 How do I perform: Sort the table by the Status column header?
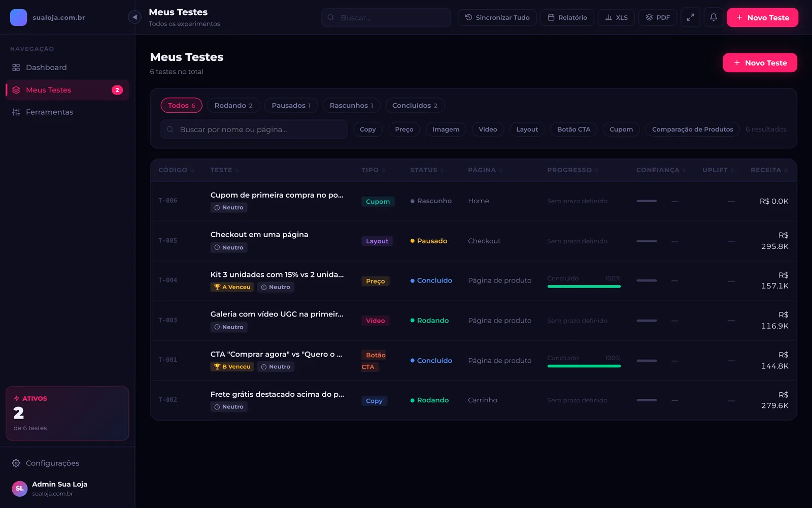pyautogui.click(x=427, y=170)
